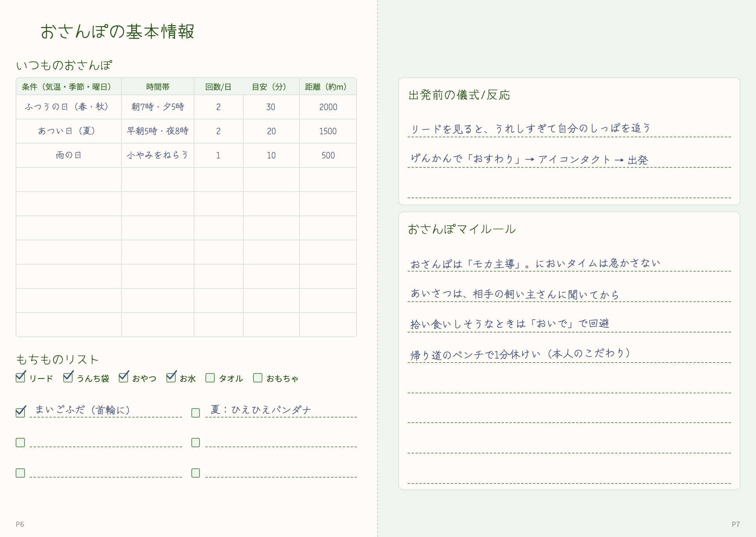Viewport: 756px width, 537px height.
Task: Click the 500 distance cell
Action: coord(328,155)
